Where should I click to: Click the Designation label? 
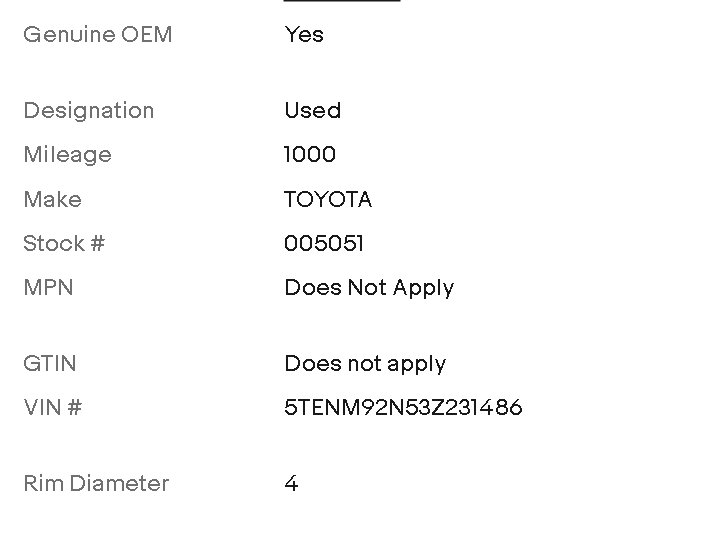click(89, 111)
